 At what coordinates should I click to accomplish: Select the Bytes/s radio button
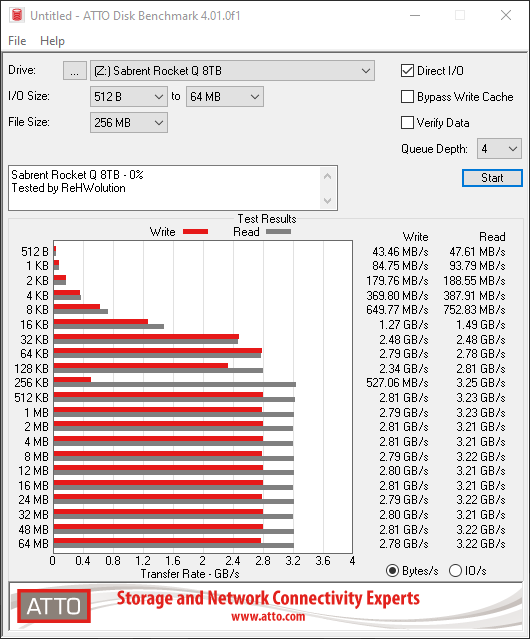click(392, 571)
